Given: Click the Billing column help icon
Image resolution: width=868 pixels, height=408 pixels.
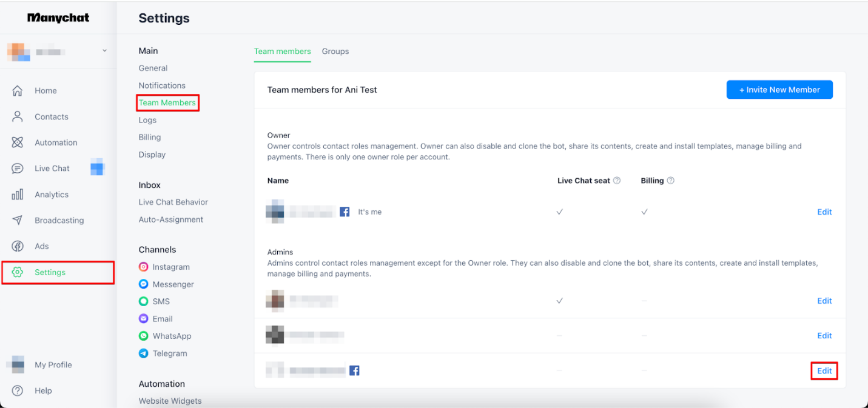Looking at the screenshot, I should pos(671,181).
